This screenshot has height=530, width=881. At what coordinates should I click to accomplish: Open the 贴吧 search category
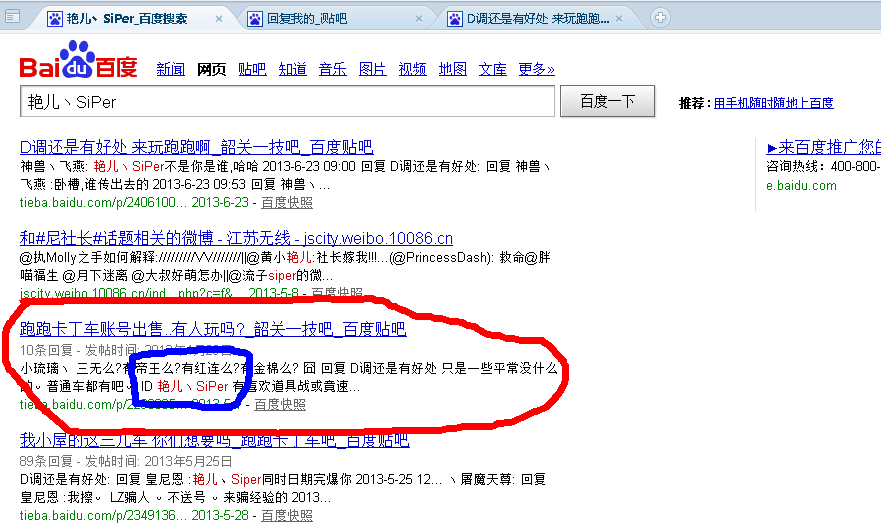pyautogui.click(x=252, y=69)
